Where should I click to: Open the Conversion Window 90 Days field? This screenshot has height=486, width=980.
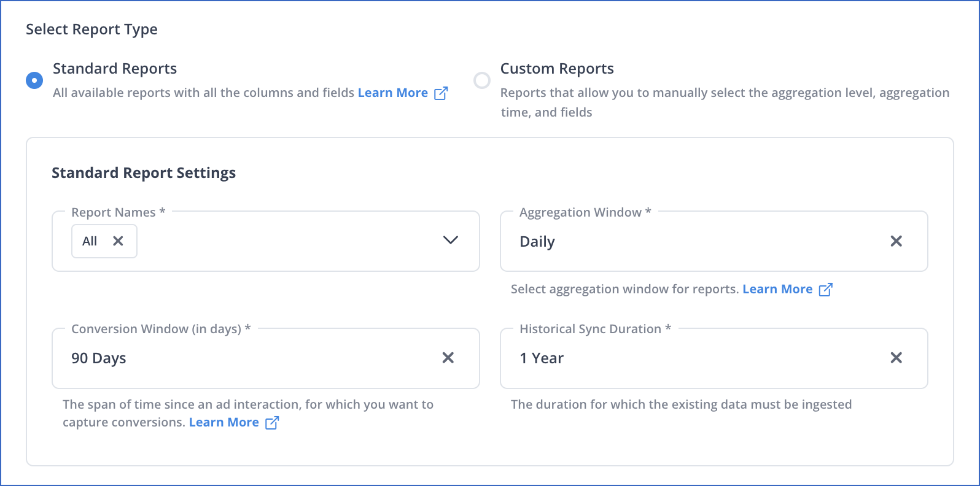pyautogui.click(x=266, y=358)
